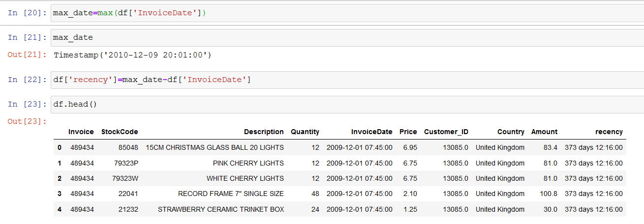The width and height of the screenshot is (644, 224).
Task: Click the In [22] recency calculation code cell
Action: click(x=347, y=80)
